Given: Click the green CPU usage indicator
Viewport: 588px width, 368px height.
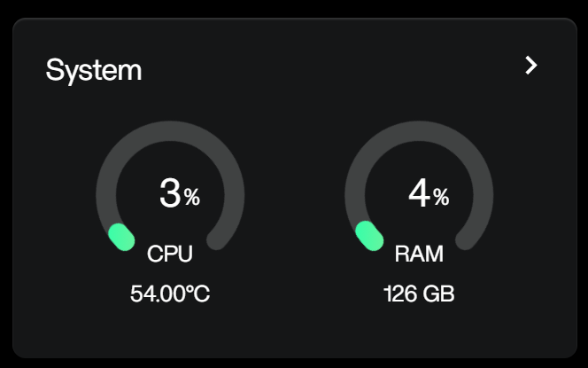Looking at the screenshot, I should click(120, 237).
